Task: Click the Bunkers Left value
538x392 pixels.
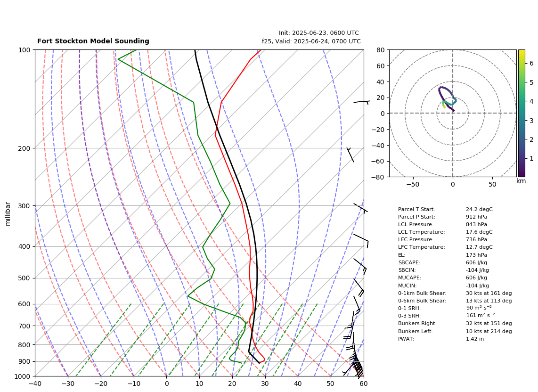Action: (489, 331)
